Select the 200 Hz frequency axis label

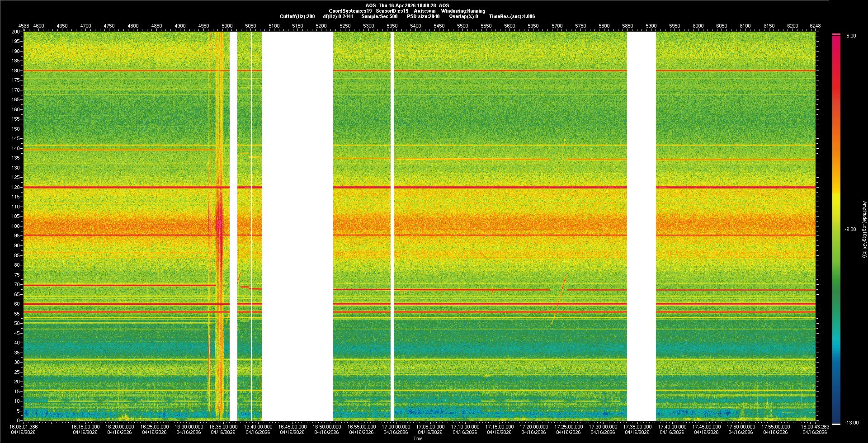click(16, 32)
